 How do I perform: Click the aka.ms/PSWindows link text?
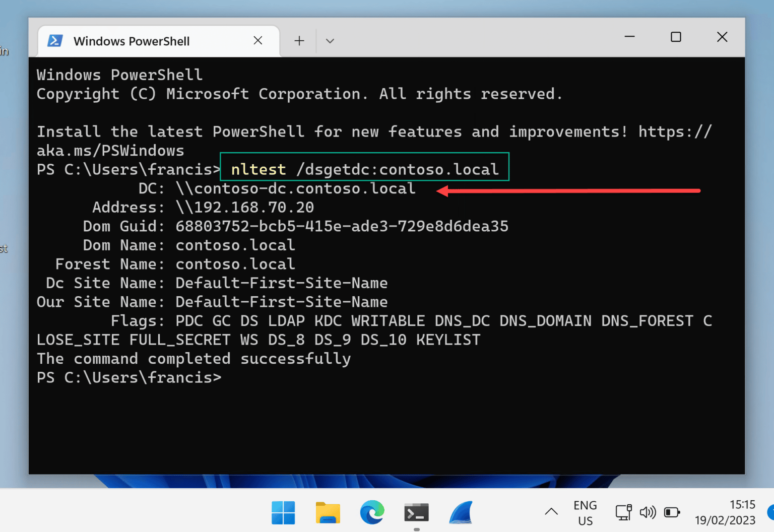(110, 150)
